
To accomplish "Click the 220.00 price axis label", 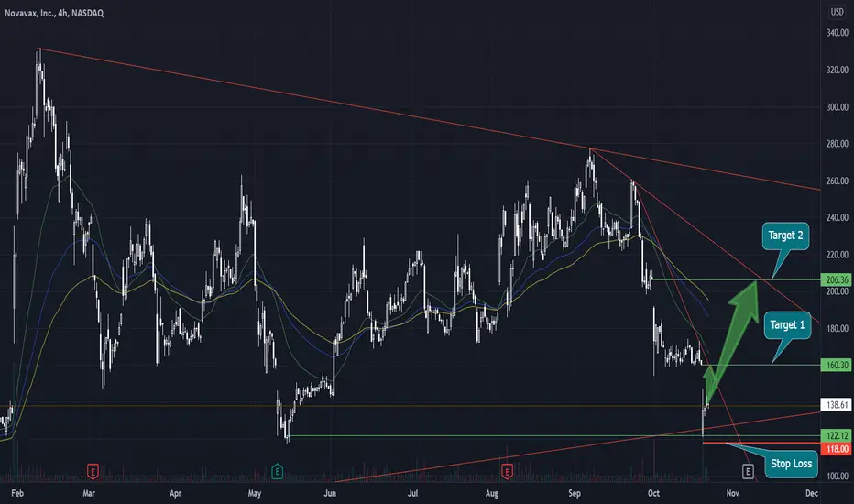I will pyautogui.click(x=838, y=255).
